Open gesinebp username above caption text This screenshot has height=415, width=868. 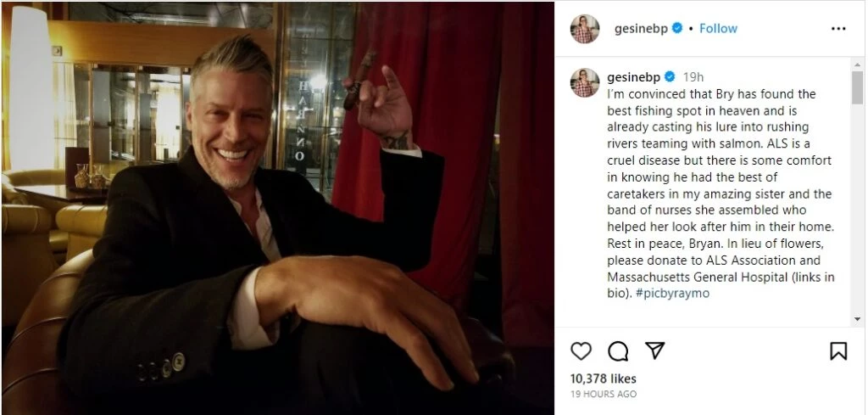click(x=633, y=77)
